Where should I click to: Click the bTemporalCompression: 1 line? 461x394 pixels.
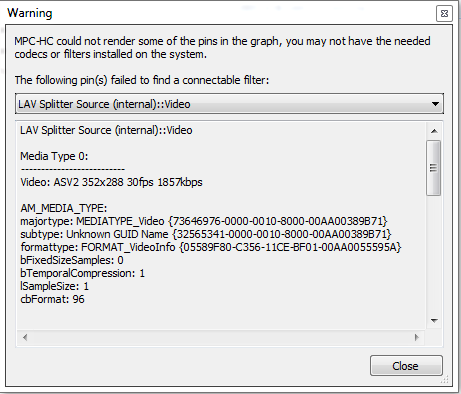(x=82, y=273)
